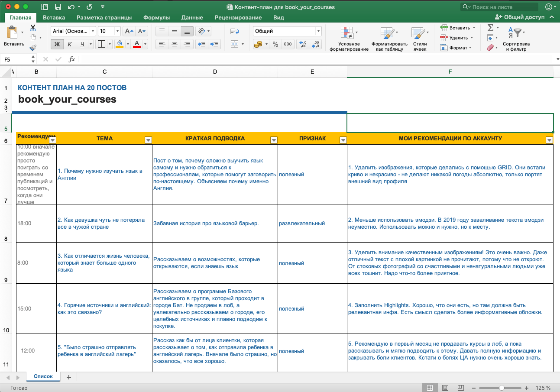Click the increase font size icon

(x=129, y=31)
